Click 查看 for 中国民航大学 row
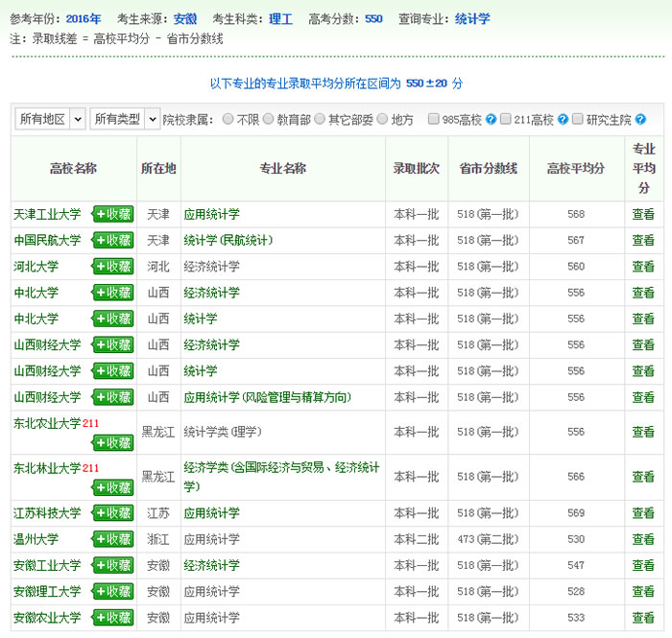672x638 pixels. click(643, 240)
